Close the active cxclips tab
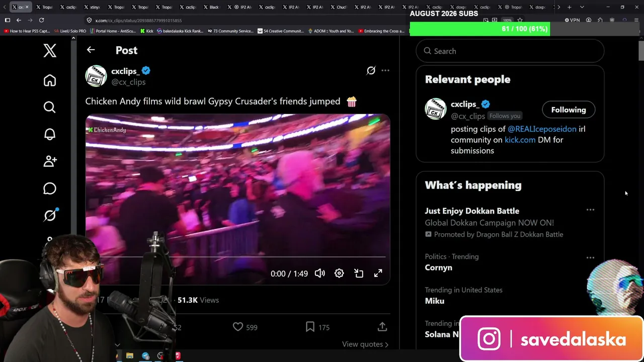Screen dimensions: 644x362 point(27,7)
